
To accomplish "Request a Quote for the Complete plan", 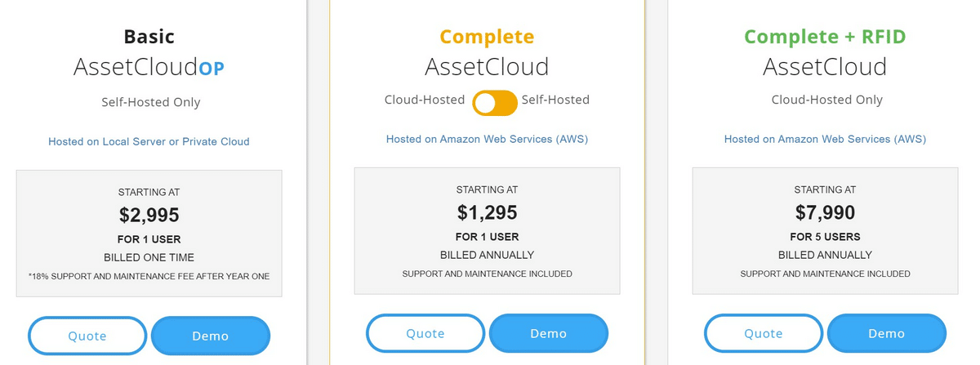I will tap(425, 333).
